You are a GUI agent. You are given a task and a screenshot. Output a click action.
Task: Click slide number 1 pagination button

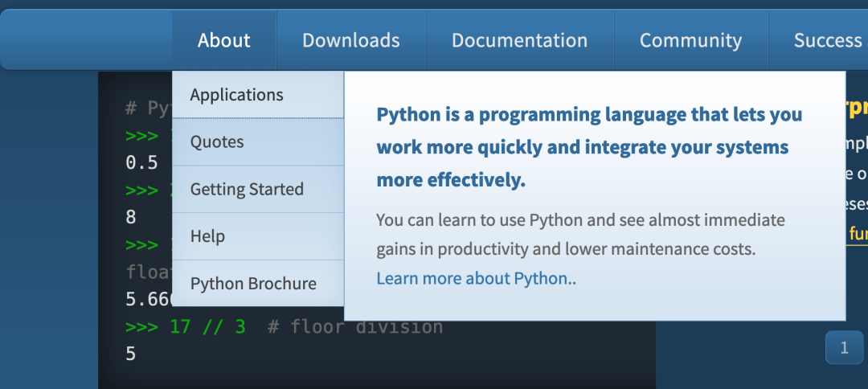tap(844, 347)
